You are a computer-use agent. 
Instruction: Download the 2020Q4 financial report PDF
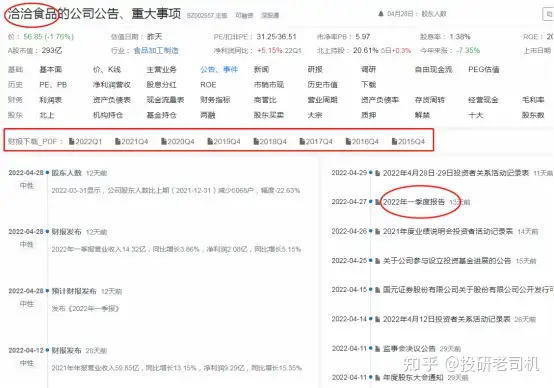click(x=178, y=141)
